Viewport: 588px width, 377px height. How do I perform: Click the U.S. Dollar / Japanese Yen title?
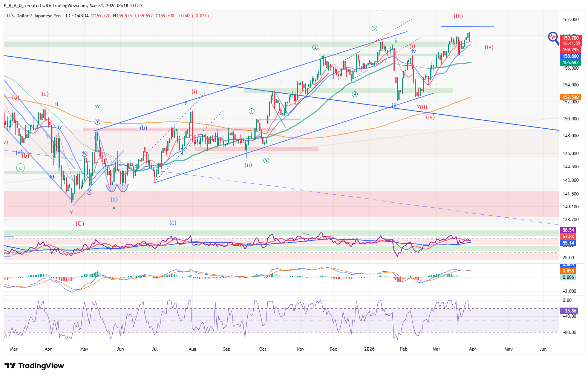34,16
